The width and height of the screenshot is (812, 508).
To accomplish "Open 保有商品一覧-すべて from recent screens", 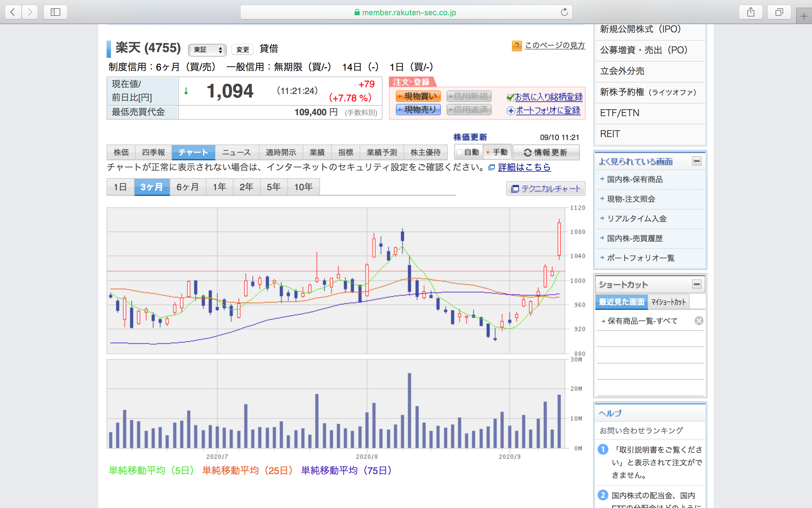I will [643, 321].
